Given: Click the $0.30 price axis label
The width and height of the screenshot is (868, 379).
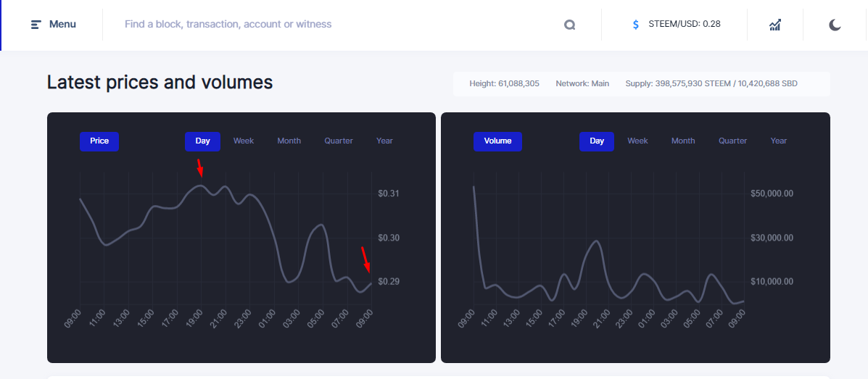Looking at the screenshot, I should (x=389, y=238).
